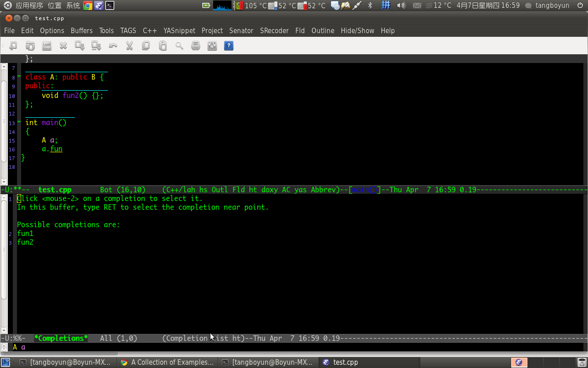Open the Project menu

212,30
